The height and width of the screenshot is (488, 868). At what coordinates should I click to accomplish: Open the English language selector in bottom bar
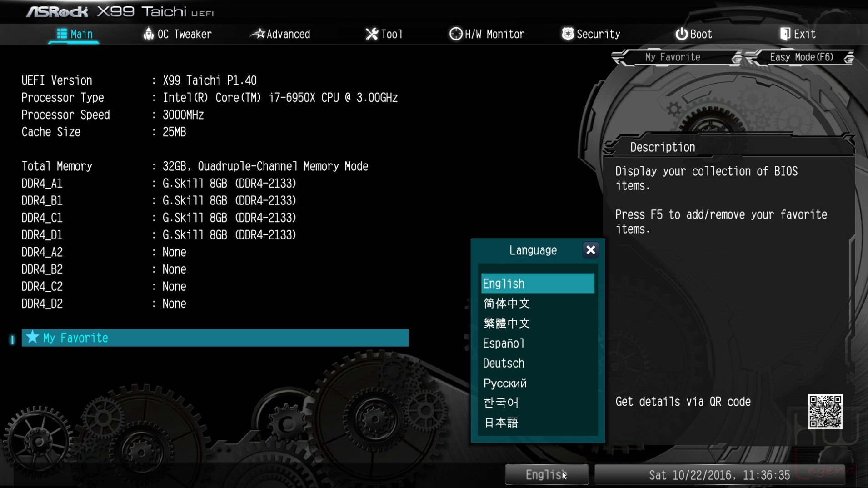tap(547, 475)
